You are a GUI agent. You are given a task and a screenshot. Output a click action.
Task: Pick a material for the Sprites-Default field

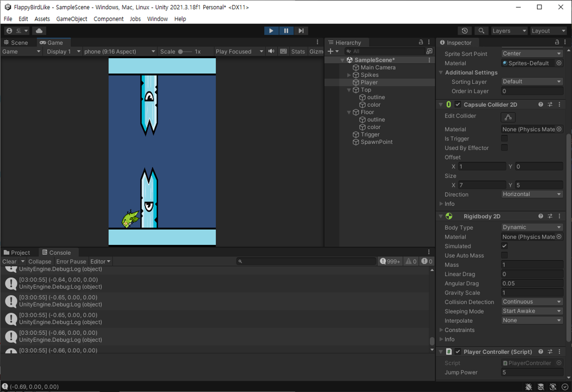click(x=559, y=63)
